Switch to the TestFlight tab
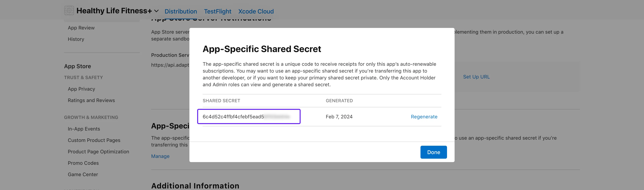Image resolution: width=644 pixels, height=190 pixels. pos(217,12)
